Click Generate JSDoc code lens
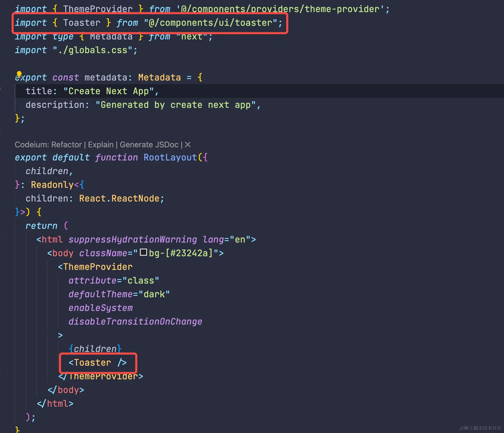 pos(149,144)
